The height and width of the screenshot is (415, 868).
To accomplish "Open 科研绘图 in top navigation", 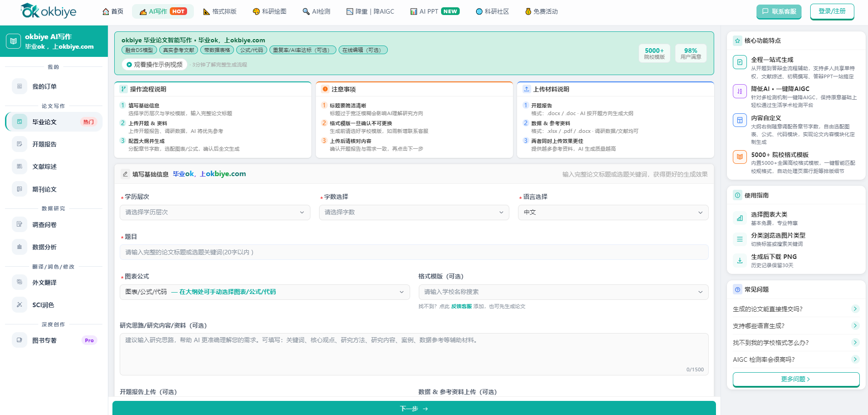I will pos(269,11).
